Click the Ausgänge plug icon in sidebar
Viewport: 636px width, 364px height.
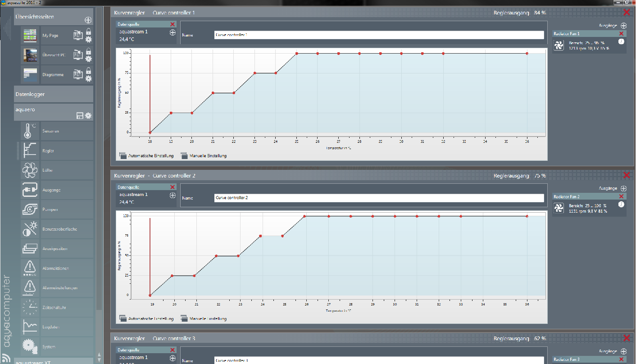(x=30, y=190)
